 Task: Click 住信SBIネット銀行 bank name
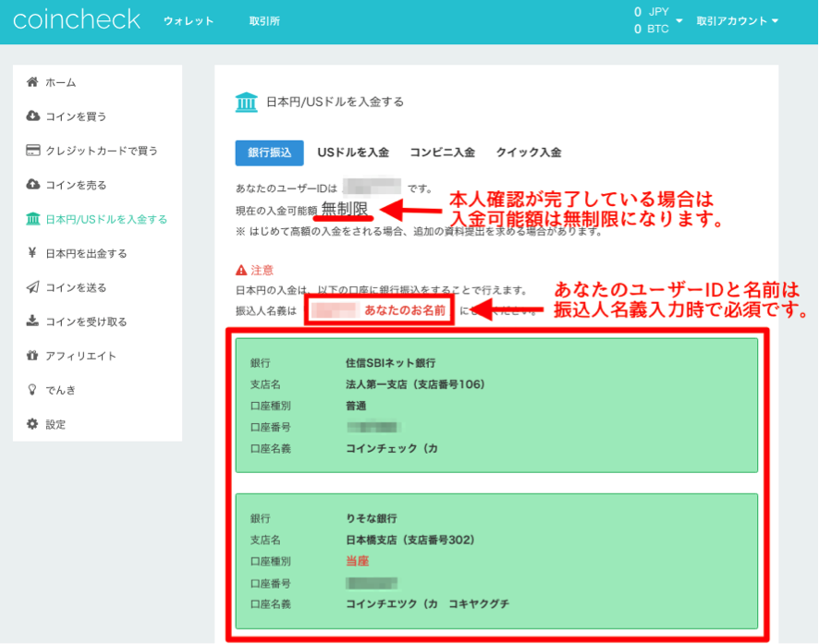391,363
